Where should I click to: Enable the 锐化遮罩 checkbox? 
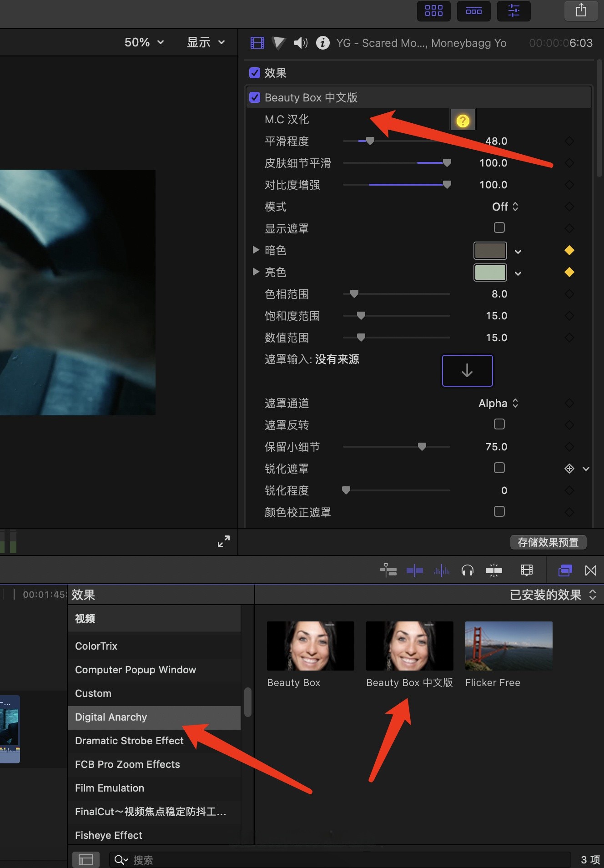[x=499, y=468]
